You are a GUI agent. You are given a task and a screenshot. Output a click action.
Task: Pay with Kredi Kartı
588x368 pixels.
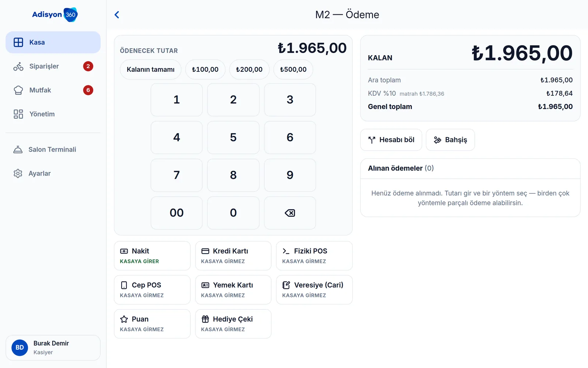[233, 256]
